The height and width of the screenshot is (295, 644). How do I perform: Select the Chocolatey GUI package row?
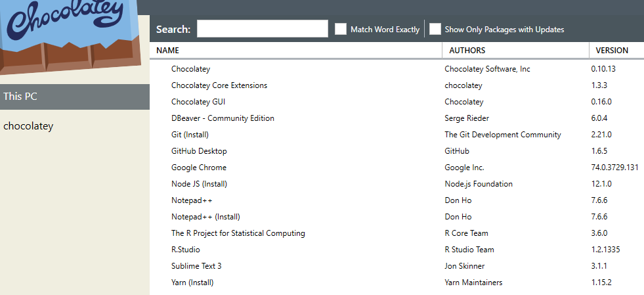click(x=397, y=102)
